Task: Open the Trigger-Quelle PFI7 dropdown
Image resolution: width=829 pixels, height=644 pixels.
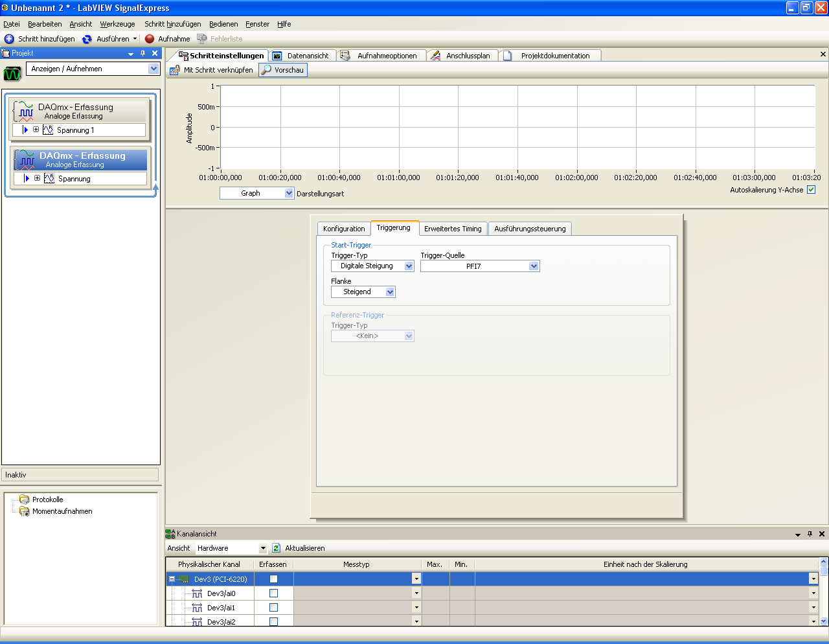Action: [534, 266]
